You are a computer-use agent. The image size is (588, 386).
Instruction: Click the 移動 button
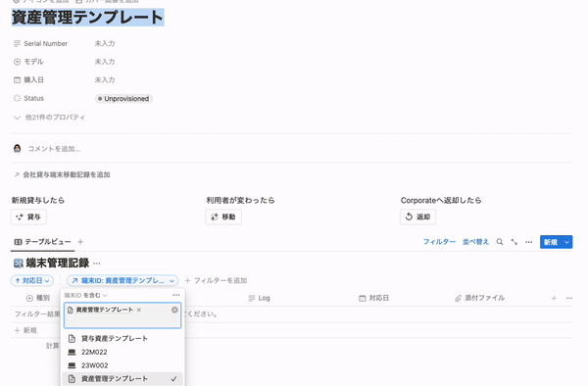point(223,217)
